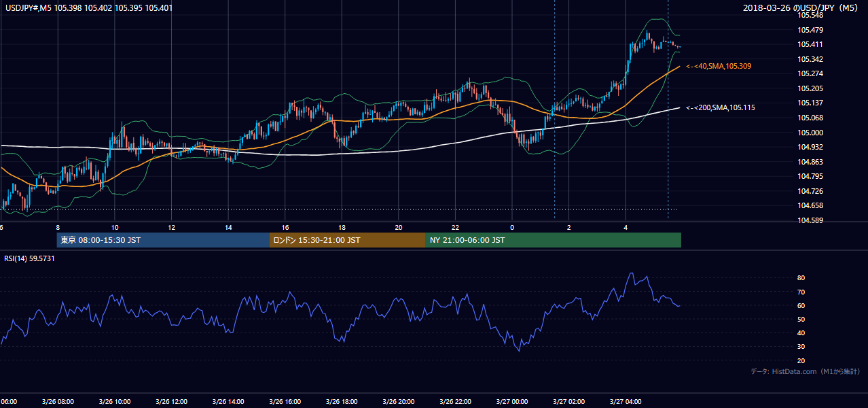The image size is (868, 408).
Task: Click the 3/26 08:00 date label
Action: point(58,402)
